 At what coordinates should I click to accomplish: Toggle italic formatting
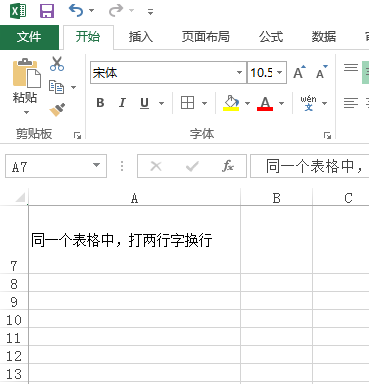tap(122, 103)
